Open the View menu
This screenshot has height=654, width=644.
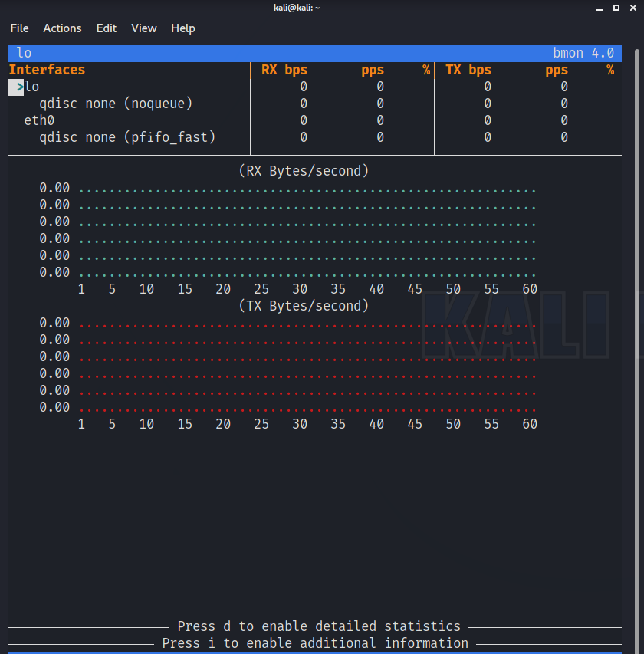click(x=143, y=28)
